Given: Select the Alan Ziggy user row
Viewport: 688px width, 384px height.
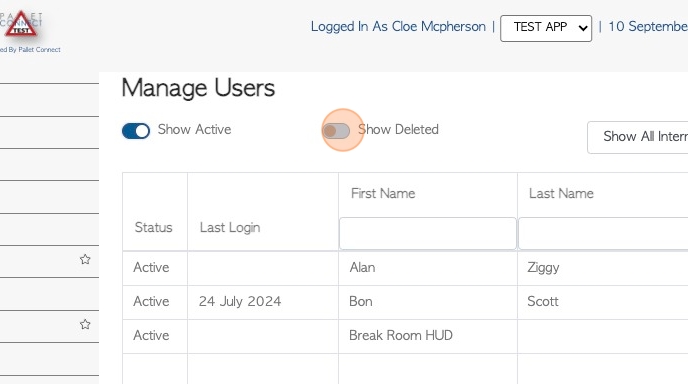Looking at the screenshot, I should point(405,268).
